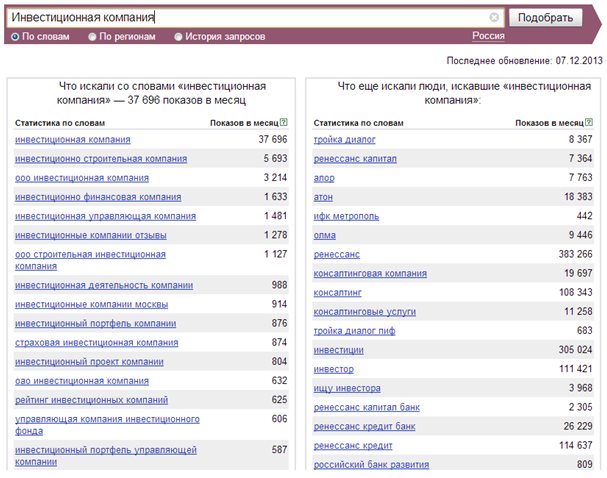Viewport: 607px width, 478px height.
Task: Open 'инвестиционная управляющая компания' link
Action: 105,216
